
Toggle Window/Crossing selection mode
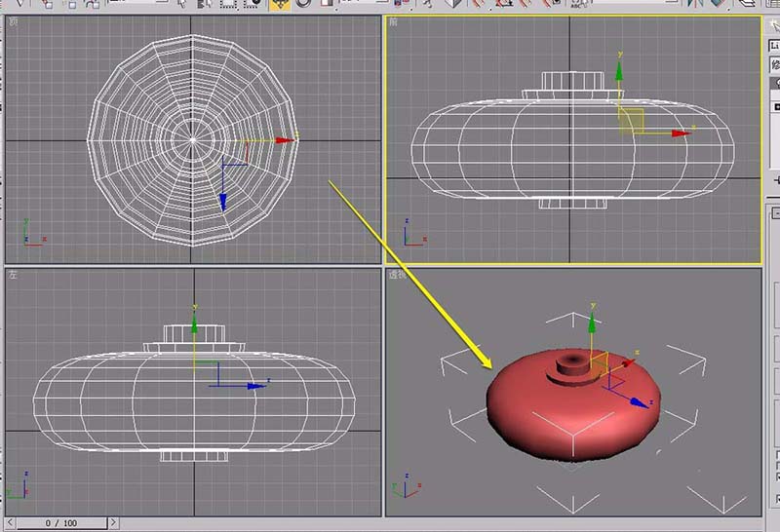coord(252,4)
